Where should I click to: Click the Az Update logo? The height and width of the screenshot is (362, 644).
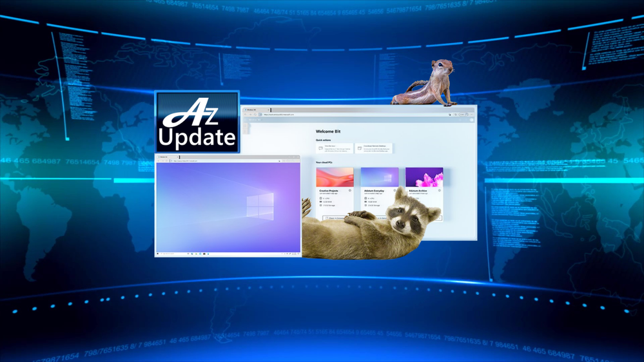tap(197, 122)
